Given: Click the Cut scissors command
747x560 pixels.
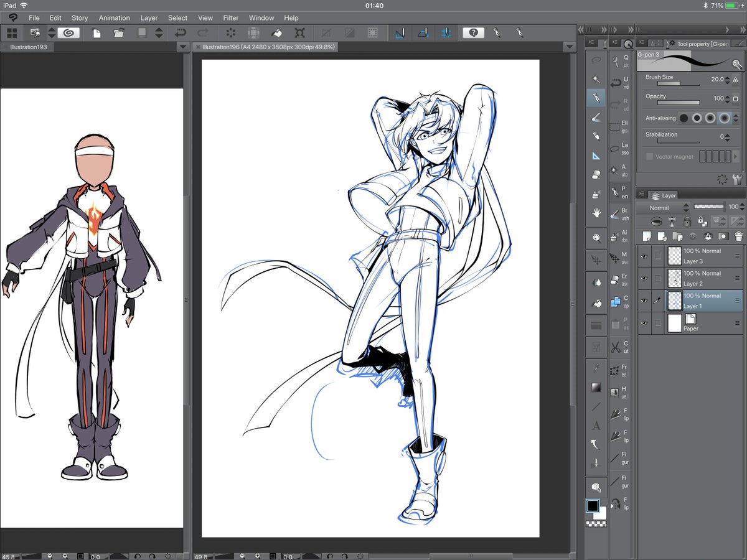Looking at the screenshot, I should [x=621, y=347].
